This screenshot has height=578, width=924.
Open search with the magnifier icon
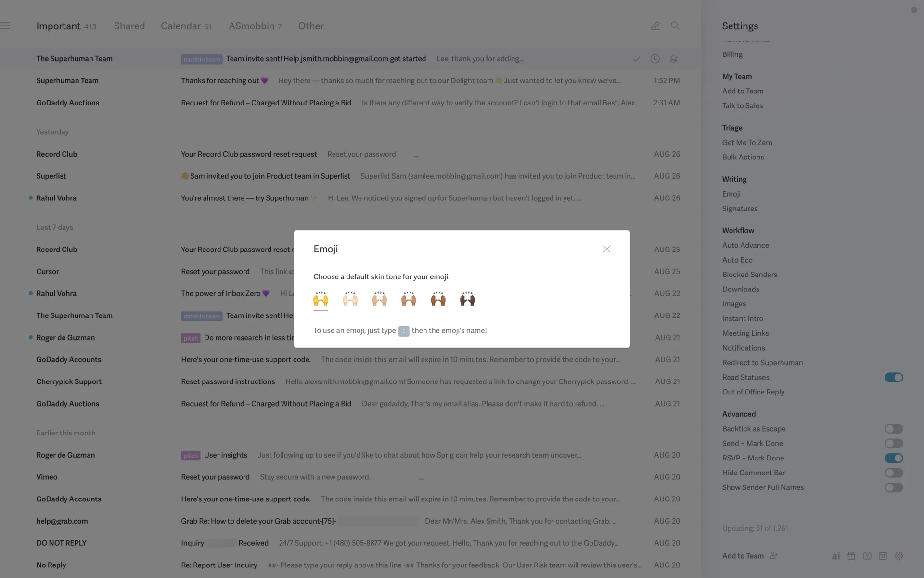(675, 26)
